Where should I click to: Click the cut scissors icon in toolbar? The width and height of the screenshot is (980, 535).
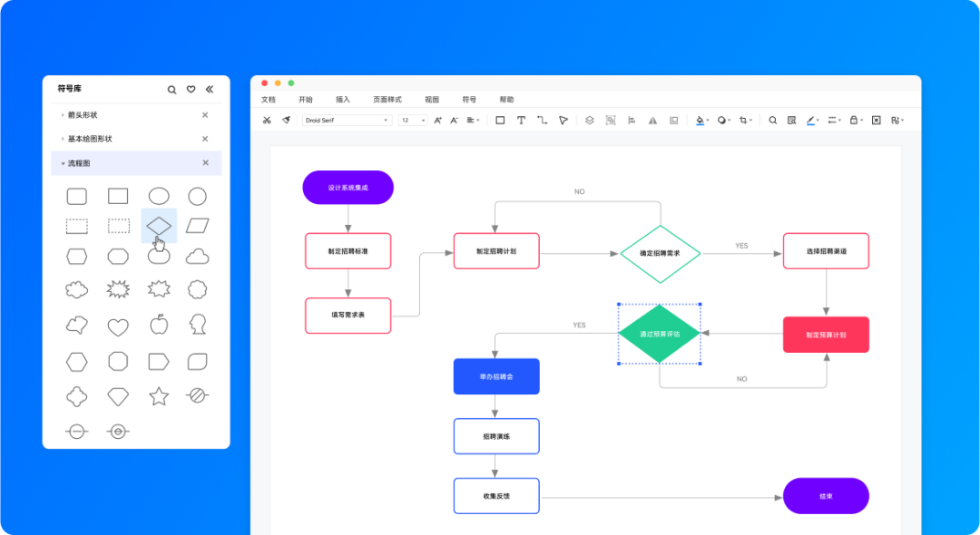tap(267, 120)
